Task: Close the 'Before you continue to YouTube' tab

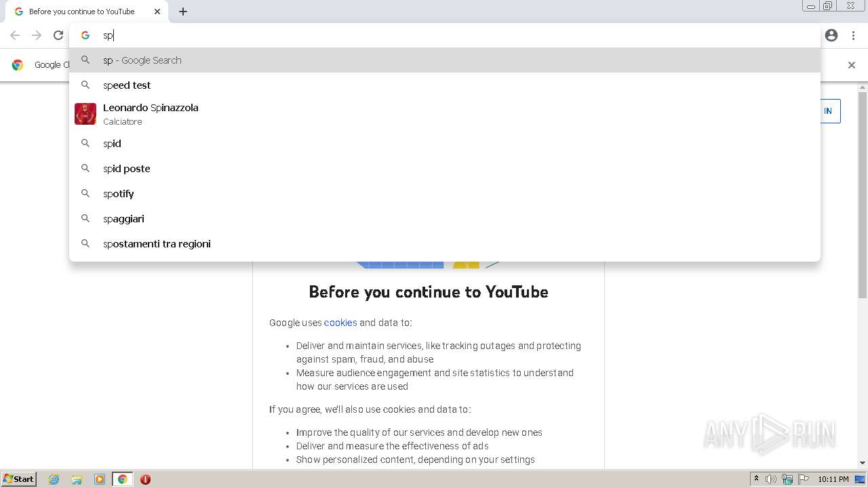Action: [157, 12]
